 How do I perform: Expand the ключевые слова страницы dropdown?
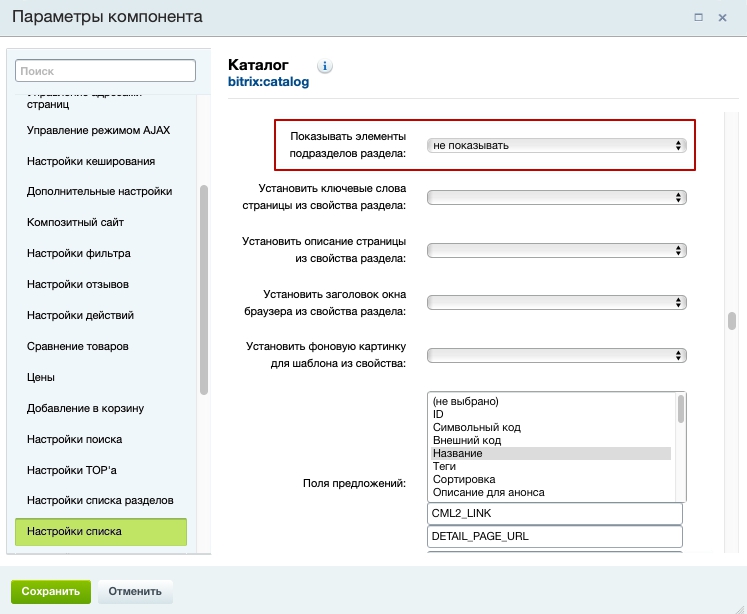tap(557, 197)
